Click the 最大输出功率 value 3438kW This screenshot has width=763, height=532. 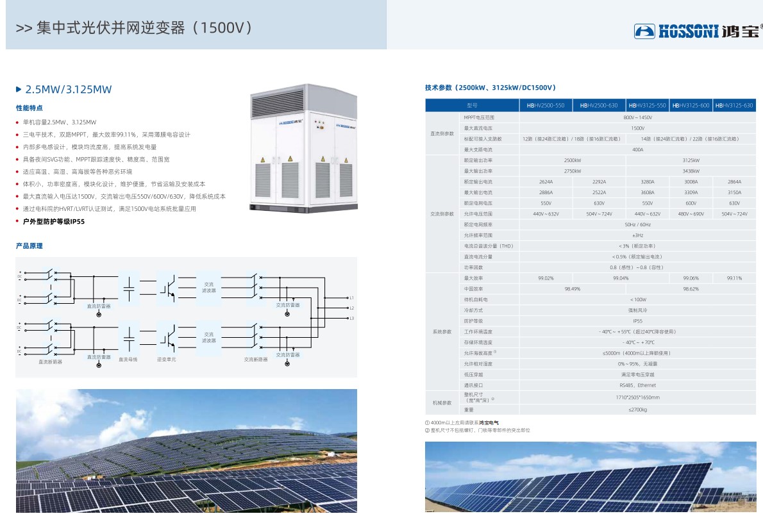(691, 171)
